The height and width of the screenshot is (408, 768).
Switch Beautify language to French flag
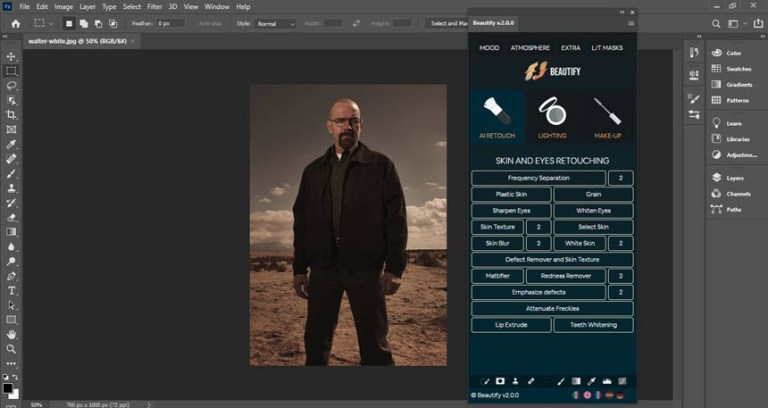point(598,395)
